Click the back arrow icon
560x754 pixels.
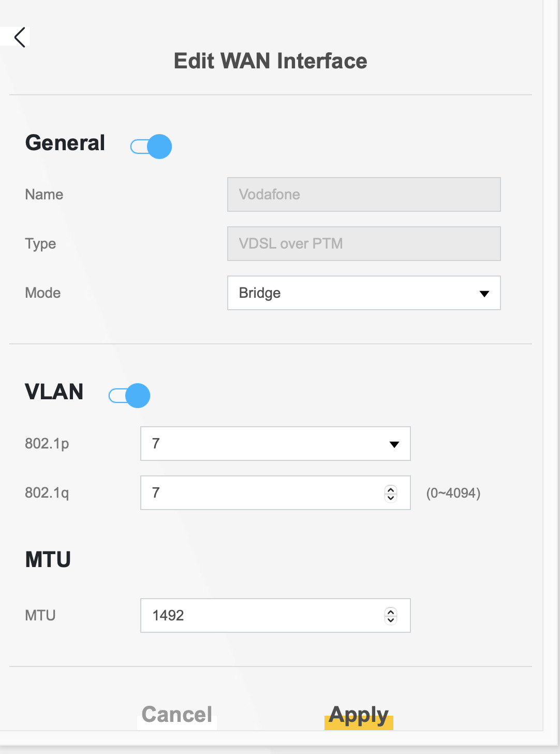20,37
